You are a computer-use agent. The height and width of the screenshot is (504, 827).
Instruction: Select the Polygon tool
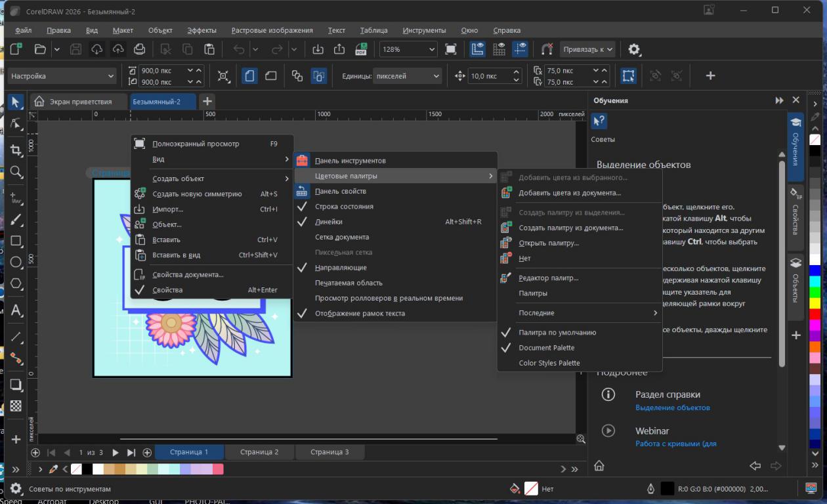(x=16, y=284)
